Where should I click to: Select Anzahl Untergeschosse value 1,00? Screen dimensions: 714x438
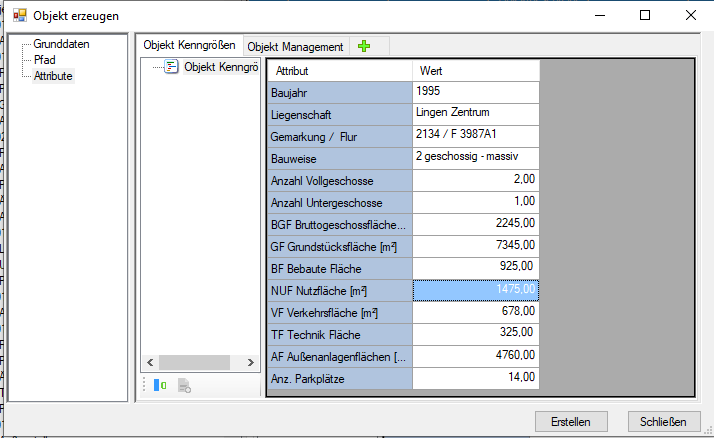pyautogui.click(x=476, y=203)
